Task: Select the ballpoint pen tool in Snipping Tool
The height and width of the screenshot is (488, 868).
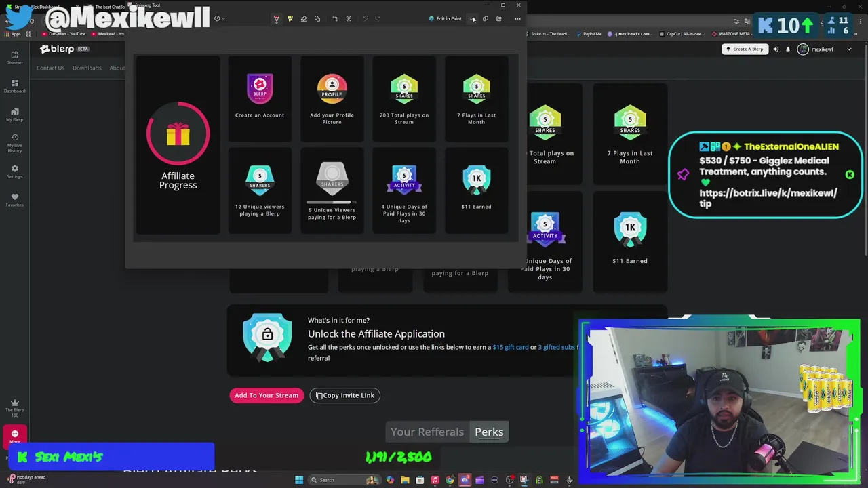Action: point(276,19)
